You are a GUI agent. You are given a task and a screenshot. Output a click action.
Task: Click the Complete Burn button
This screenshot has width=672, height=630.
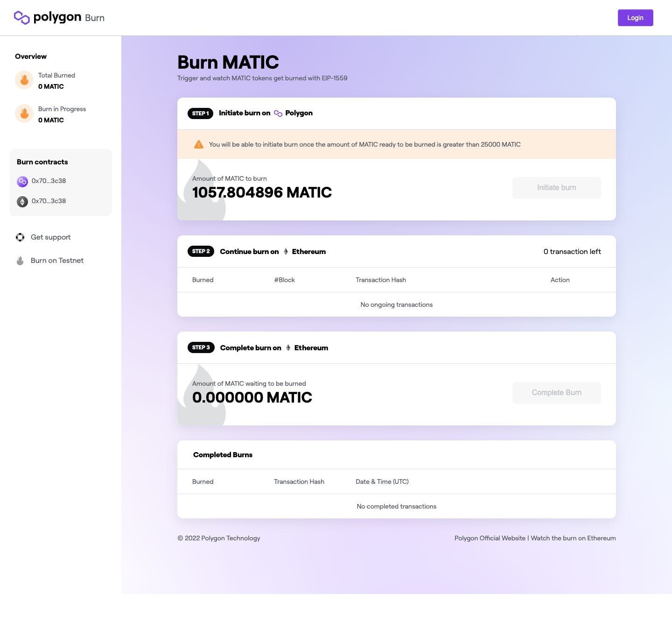tap(556, 393)
